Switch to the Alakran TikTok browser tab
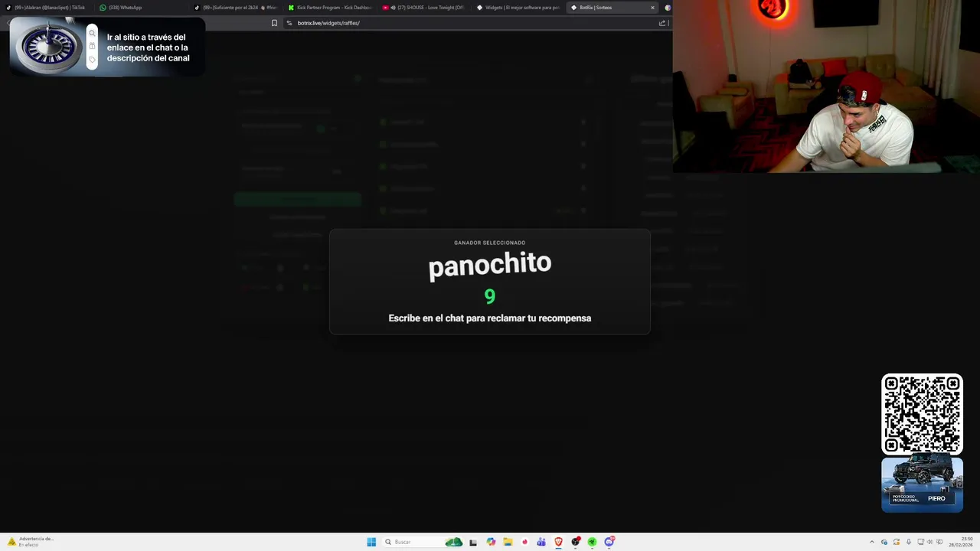 click(x=48, y=8)
